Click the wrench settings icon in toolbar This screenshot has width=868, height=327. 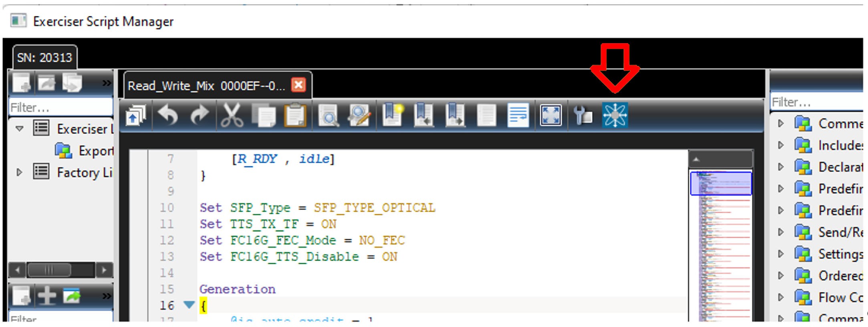click(x=583, y=115)
